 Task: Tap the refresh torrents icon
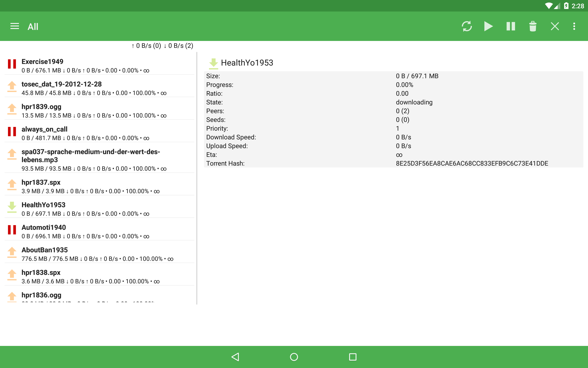[x=467, y=26]
